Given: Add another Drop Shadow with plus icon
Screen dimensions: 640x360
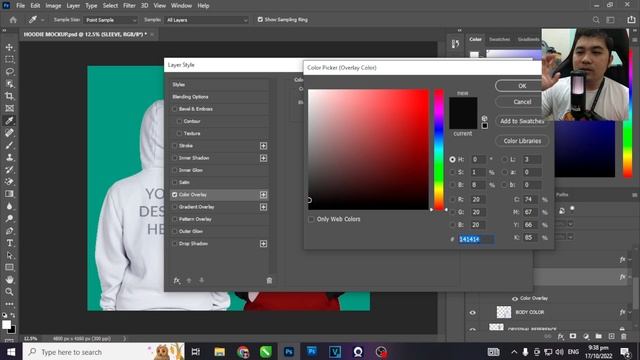Looking at the screenshot, I should 263,244.
